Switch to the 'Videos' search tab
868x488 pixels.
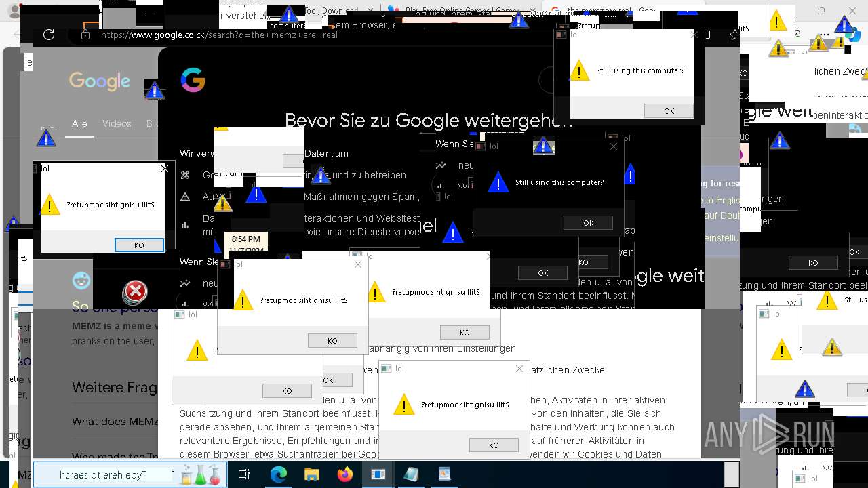[x=117, y=123]
